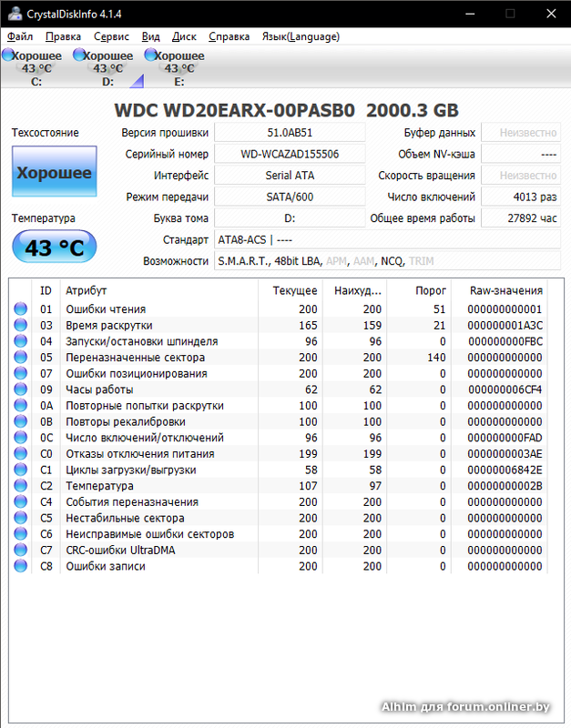Open the Правка menu
The image size is (571, 728).
click(x=63, y=36)
